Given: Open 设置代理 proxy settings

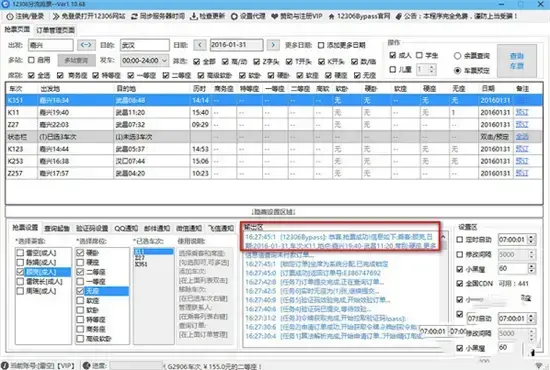Looking at the screenshot, I should click(x=248, y=16).
